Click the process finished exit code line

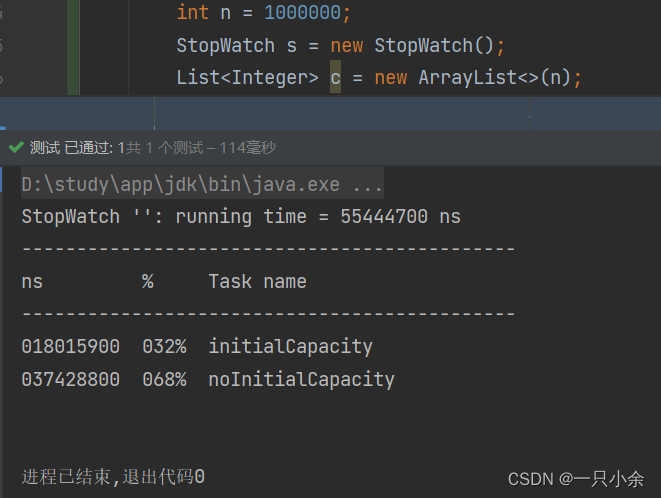pyautogui.click(x=113, y=477)
